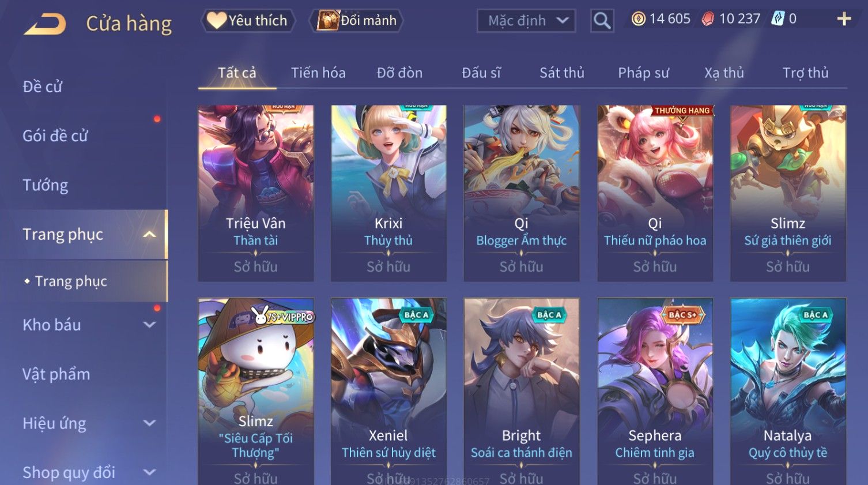Image resolution: width=868 pixels, height=485 pixels.
Task: Select Triệu Vân Thần tài skin card
Action: [256, 193]
